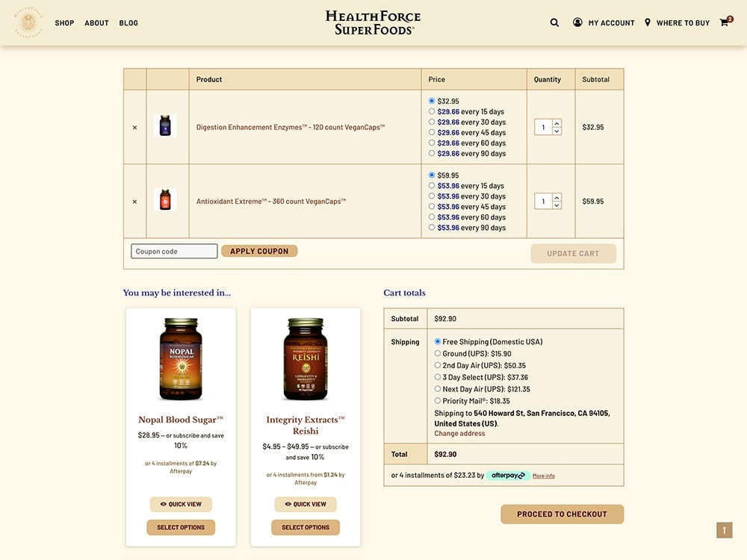Viewport: 747px width, 560px height.
Task: Open Quick View for Nopal Blood Sugar
Action: (x=181, y=504)
